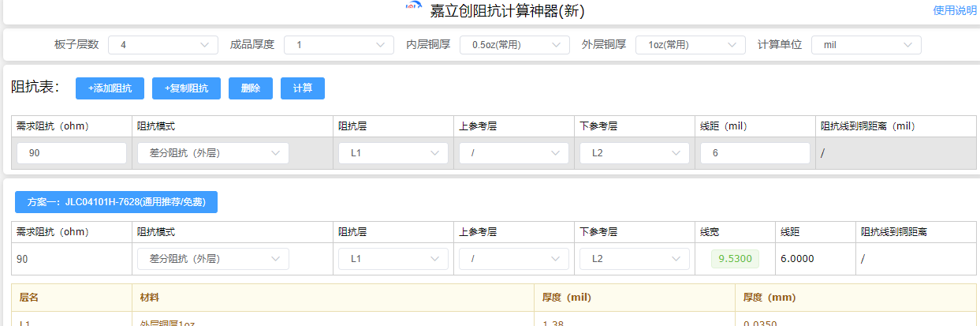Open the 阻抗层 L1 dropdown in impedance table

point(393,153)
